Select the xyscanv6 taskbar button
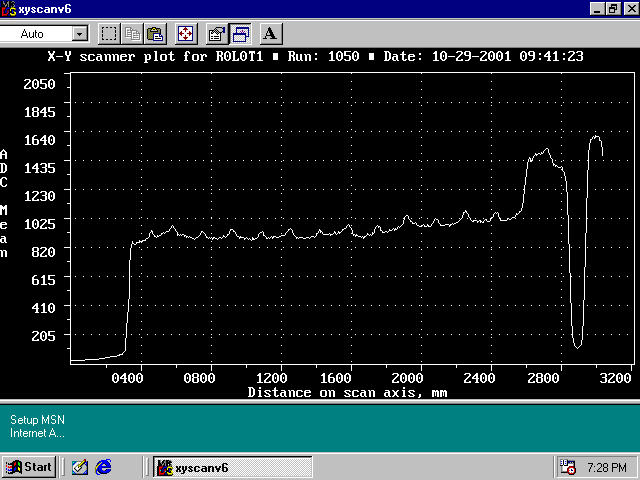The height and width of the screenshot is (480, 640). [231, 467]
